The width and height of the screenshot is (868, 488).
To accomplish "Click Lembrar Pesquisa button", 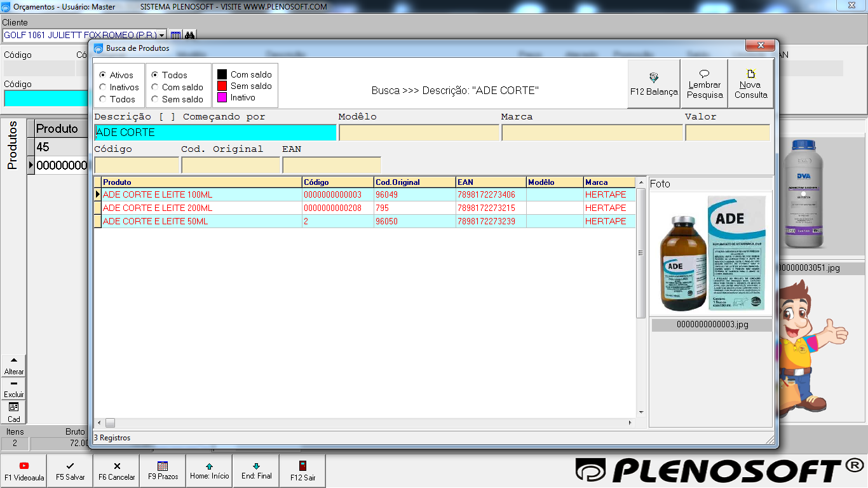I will (x=704, y=84).
